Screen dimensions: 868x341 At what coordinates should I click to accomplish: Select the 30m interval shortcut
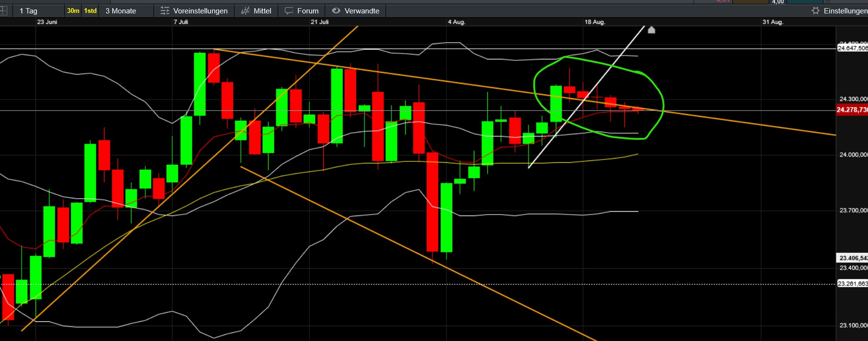point(73,11)
